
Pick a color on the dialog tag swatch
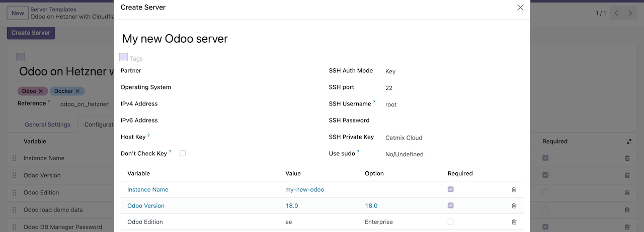point(123,57)
